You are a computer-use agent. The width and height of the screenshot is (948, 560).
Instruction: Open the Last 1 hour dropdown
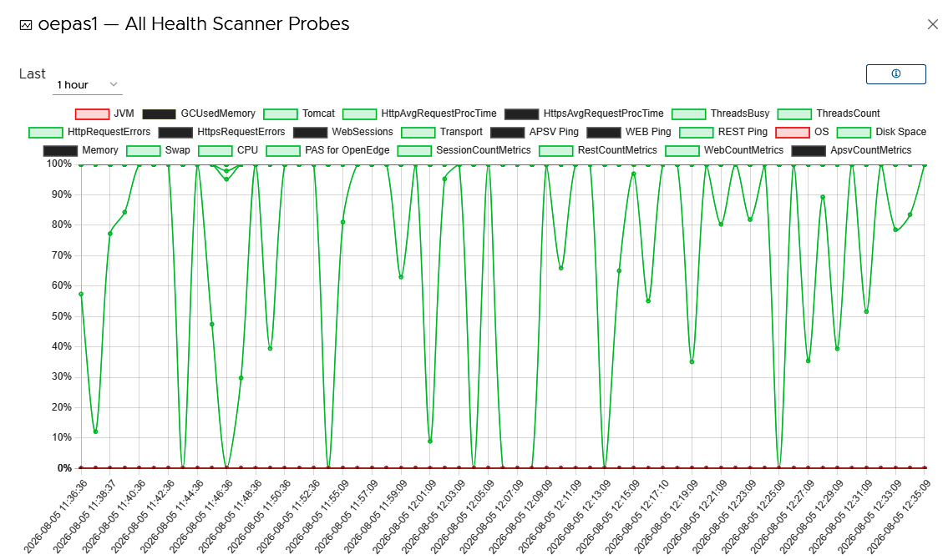[88, 84]
